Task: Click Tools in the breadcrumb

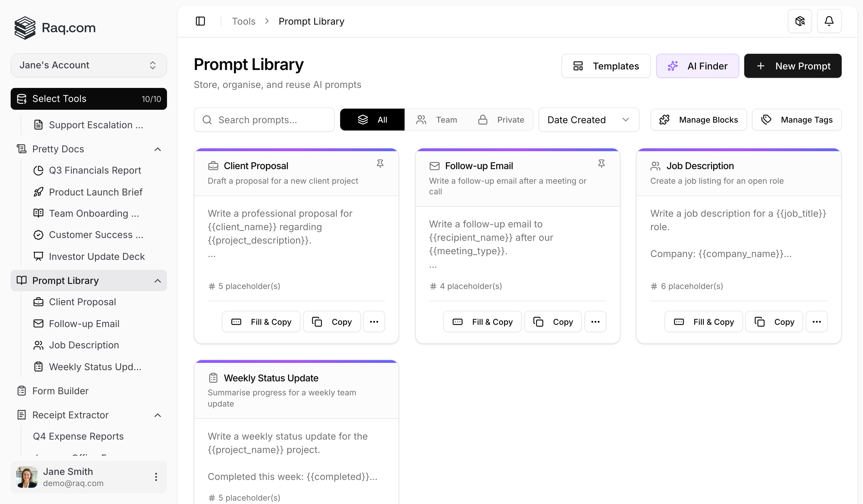Action: (x=243, y=21)
